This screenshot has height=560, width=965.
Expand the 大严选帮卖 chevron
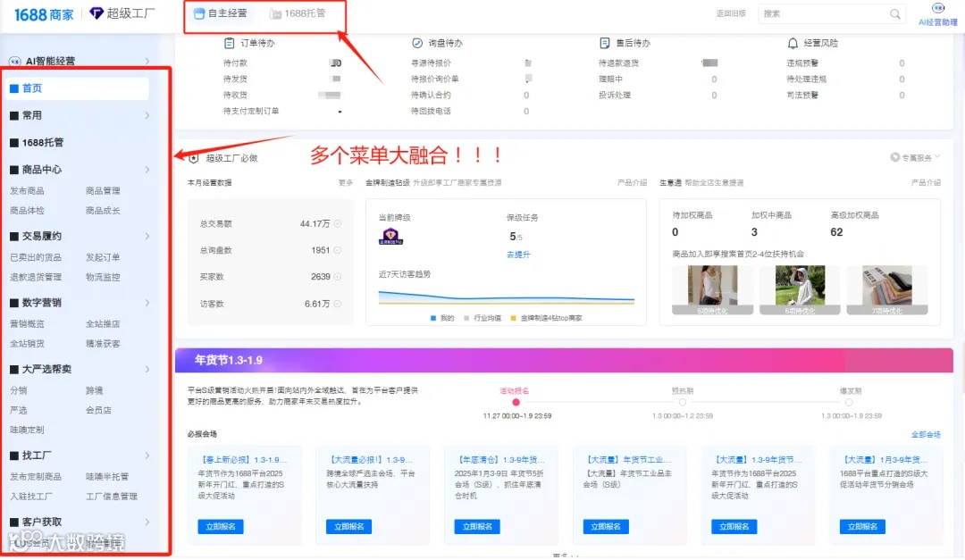click(147, 369)
